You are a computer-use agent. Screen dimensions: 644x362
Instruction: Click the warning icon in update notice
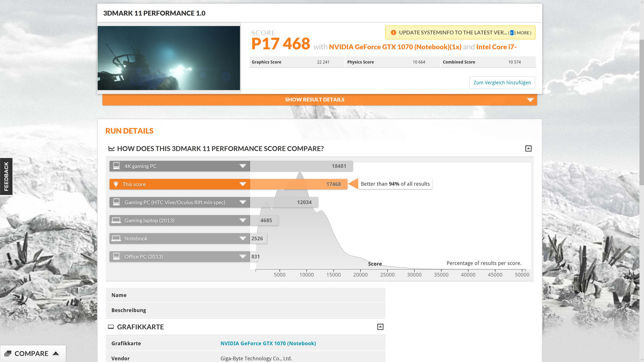click(393, 33)
